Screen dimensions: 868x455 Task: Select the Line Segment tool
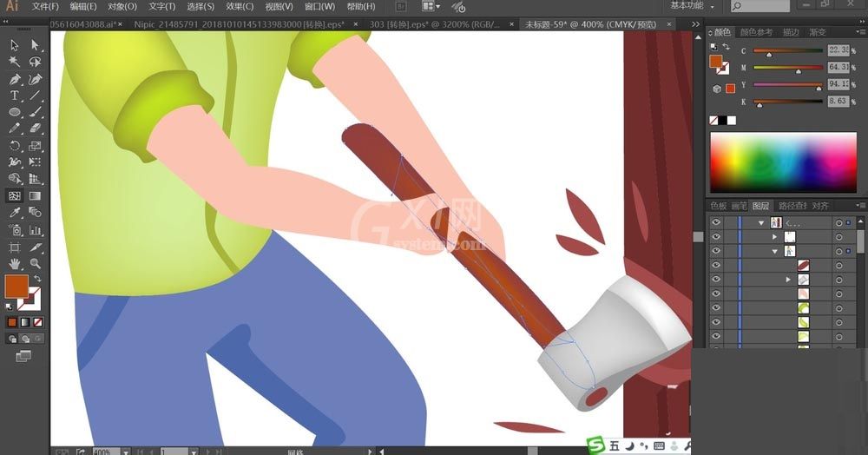35,96
